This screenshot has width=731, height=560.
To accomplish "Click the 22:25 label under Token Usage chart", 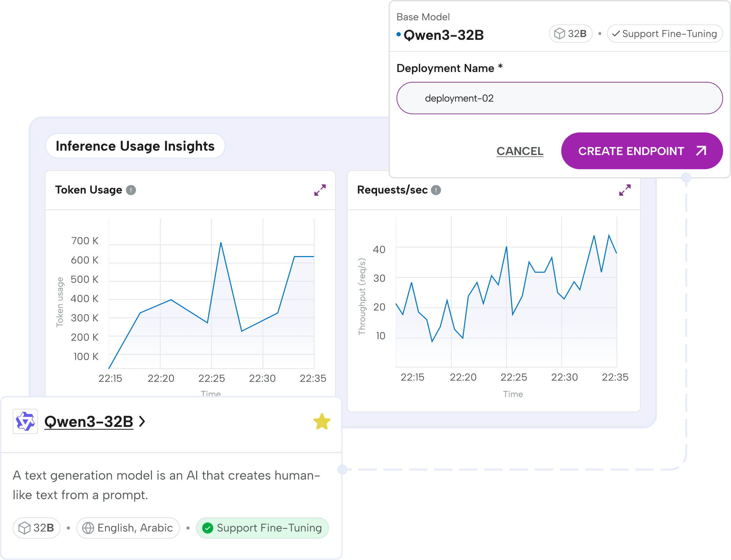I will 211,378.
